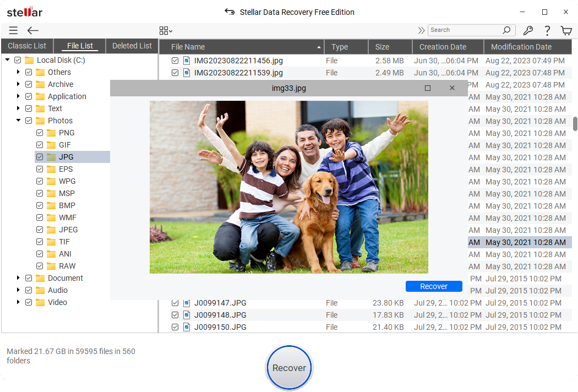Toggle checkbox for IMG20230822211456.jpg

(x=175, y=61)
